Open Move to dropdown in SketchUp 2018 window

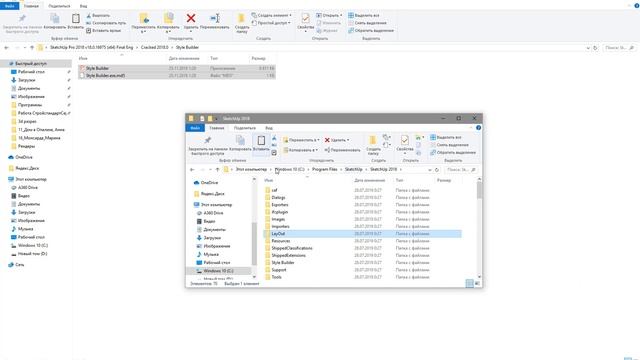click(x=301, y=140)
